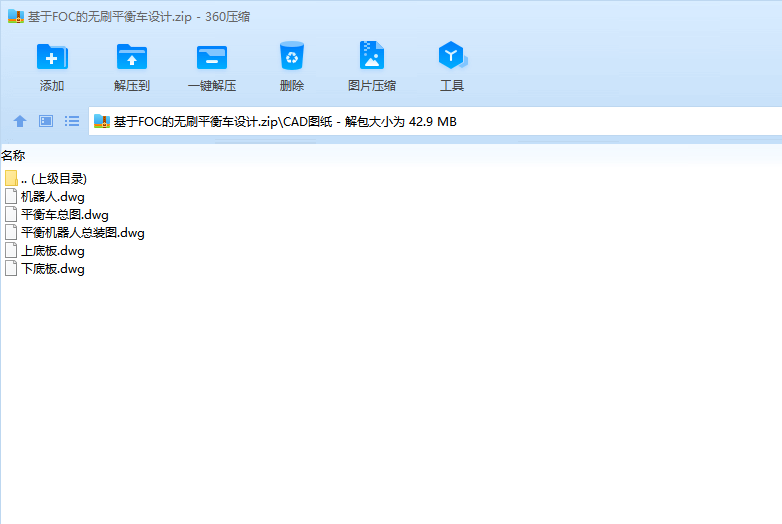Click file icon beside 机器人.dwg
This screenshot has width=782, height=524.
coord(11,196)
